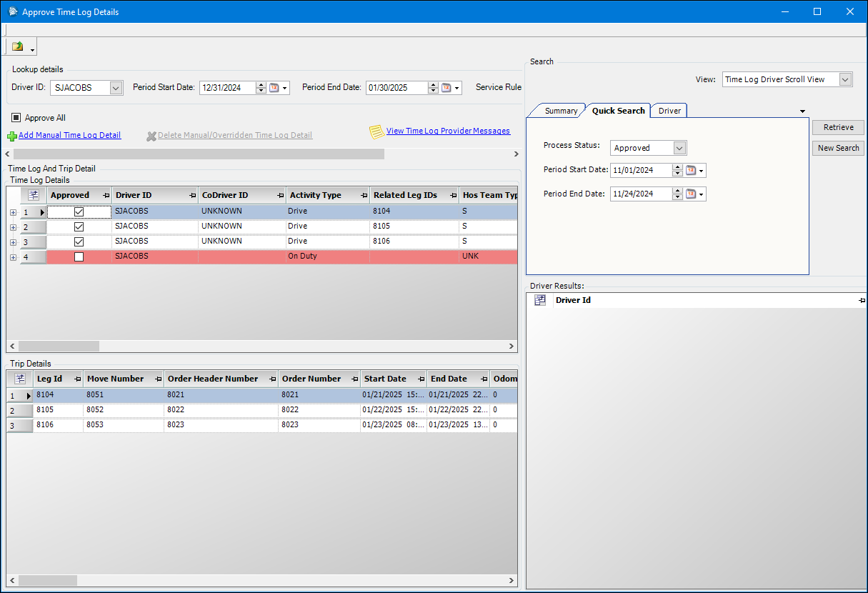Viewport: 868px width, 593px height.
Task: Click the folder export icon in the toolbar
Action: 18,47
